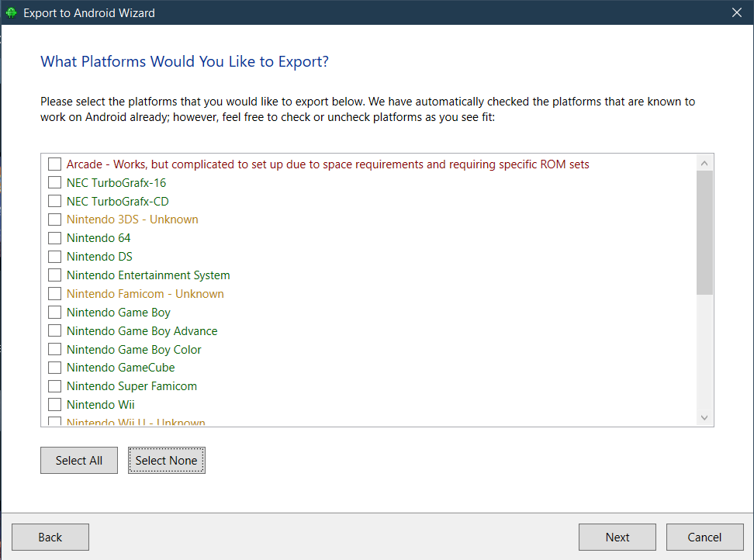This screenshot has width=754, height=560.
Task: Check Nintendo Game Boy Color platform
Action: (x=54, y=350)
